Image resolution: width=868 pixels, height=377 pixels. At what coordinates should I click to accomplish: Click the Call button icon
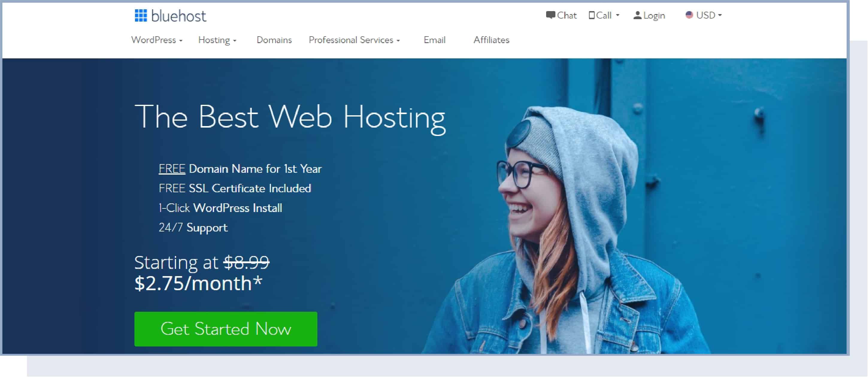tap(591, 15)
